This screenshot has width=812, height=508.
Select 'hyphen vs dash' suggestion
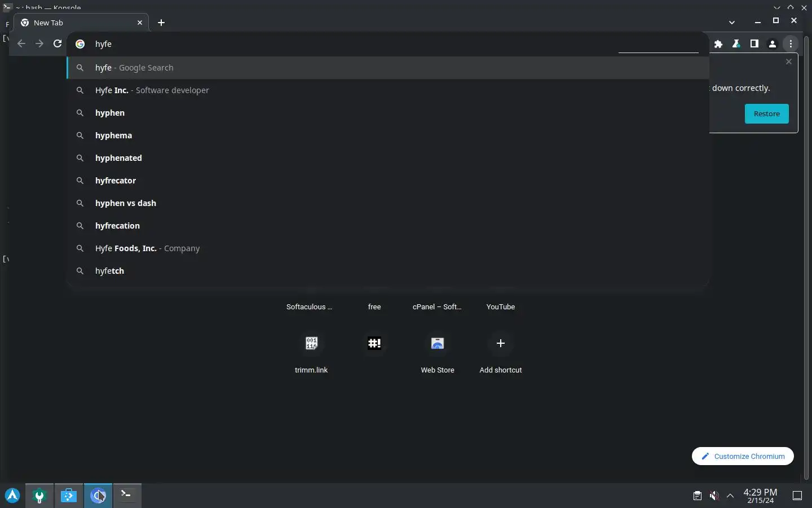(388, 203)
